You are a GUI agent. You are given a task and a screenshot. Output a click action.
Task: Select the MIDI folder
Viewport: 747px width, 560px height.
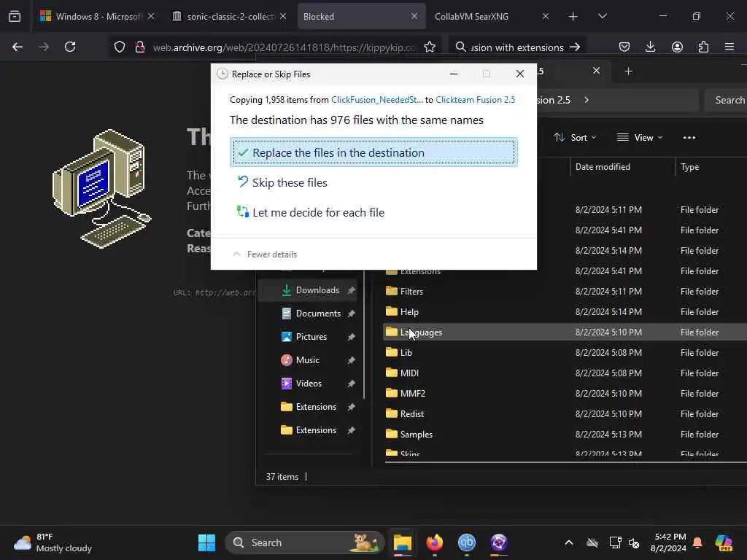pyautogui.click(x=565, y=373)
